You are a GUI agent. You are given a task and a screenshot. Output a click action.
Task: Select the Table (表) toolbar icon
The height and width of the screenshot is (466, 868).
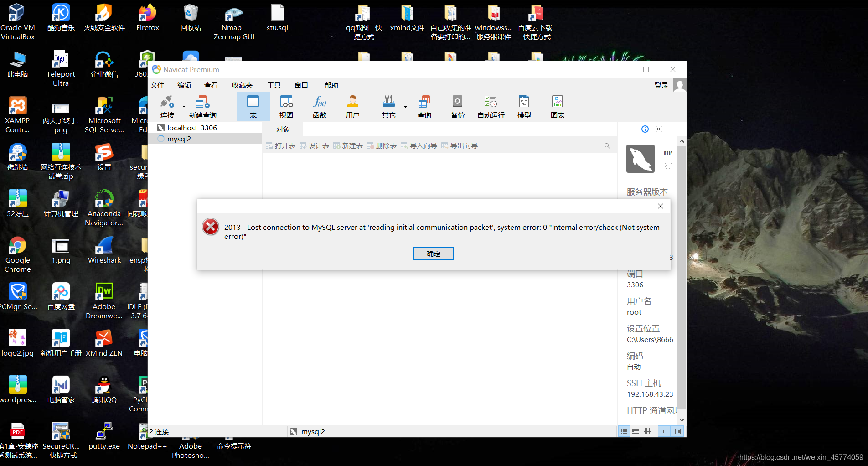(x=253, y=107)
